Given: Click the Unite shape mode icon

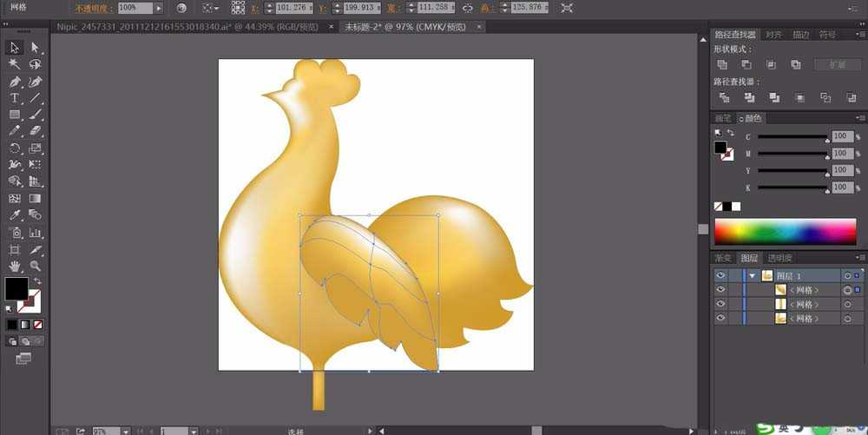Looking at the screenshot, I should 721,64.
